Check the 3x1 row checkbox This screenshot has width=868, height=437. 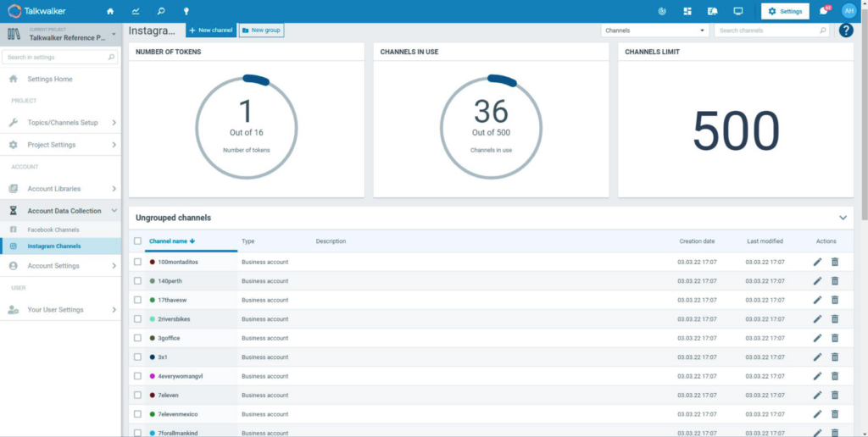coord(137,357)
